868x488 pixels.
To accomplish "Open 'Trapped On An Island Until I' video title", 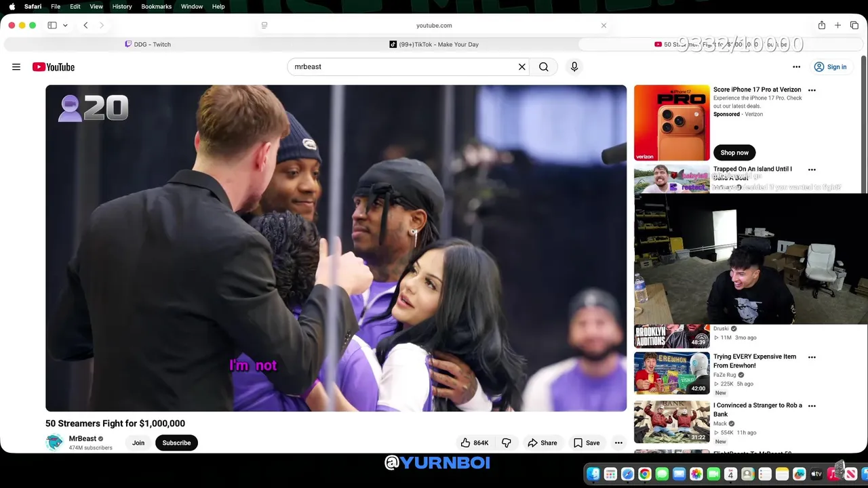I will pos(753,169).
